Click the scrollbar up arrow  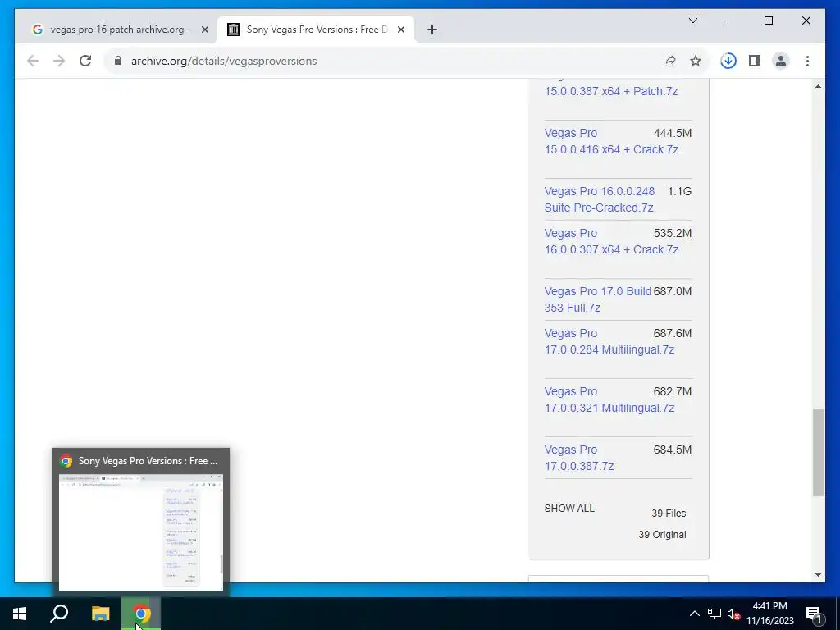818,86
